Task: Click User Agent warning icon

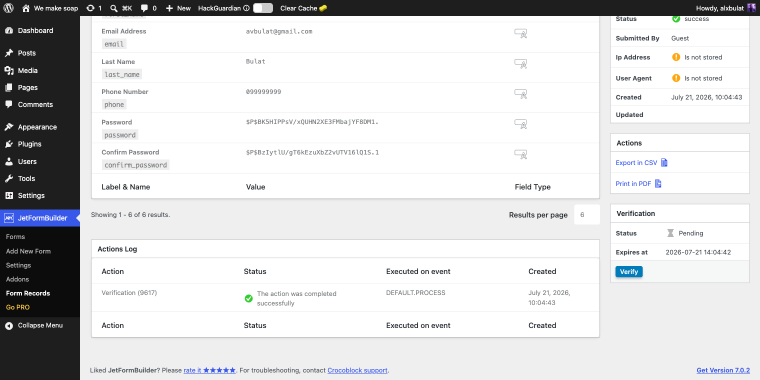Action: click(676, 78)
